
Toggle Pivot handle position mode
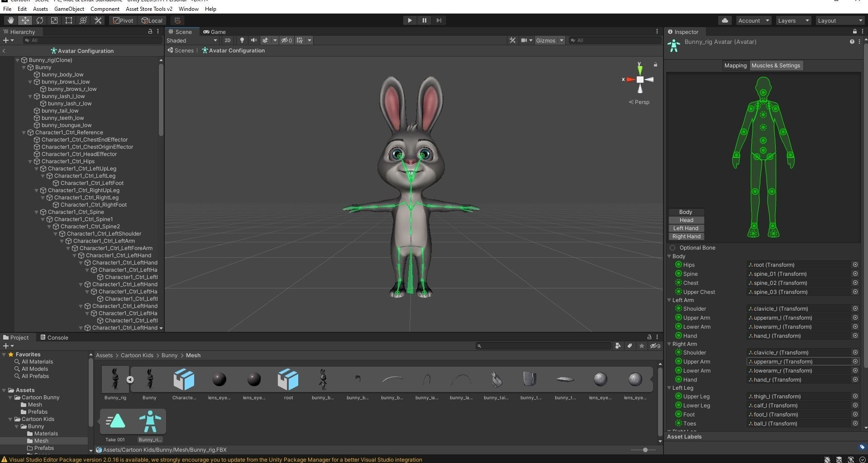[124, 20]
